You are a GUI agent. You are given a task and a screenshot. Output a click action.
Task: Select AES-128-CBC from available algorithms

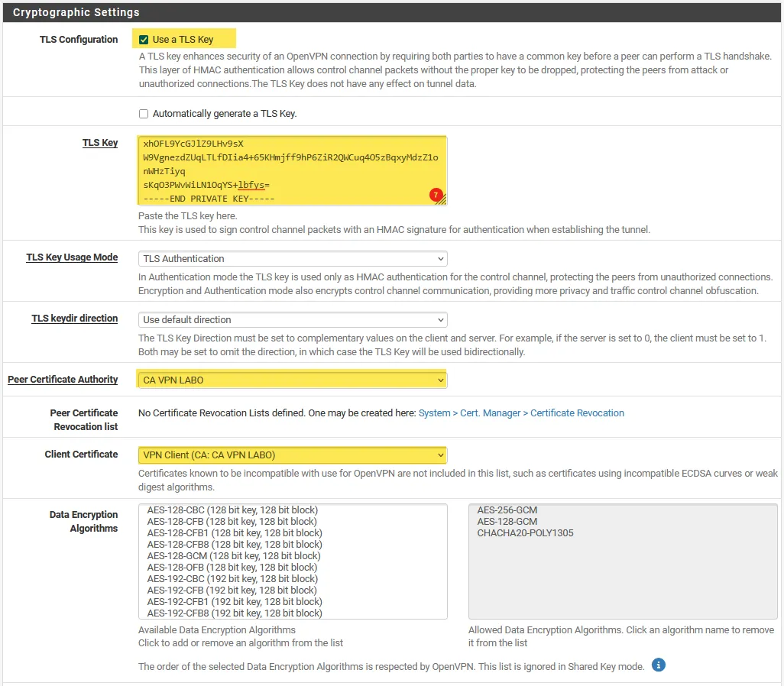coord(232,510)
